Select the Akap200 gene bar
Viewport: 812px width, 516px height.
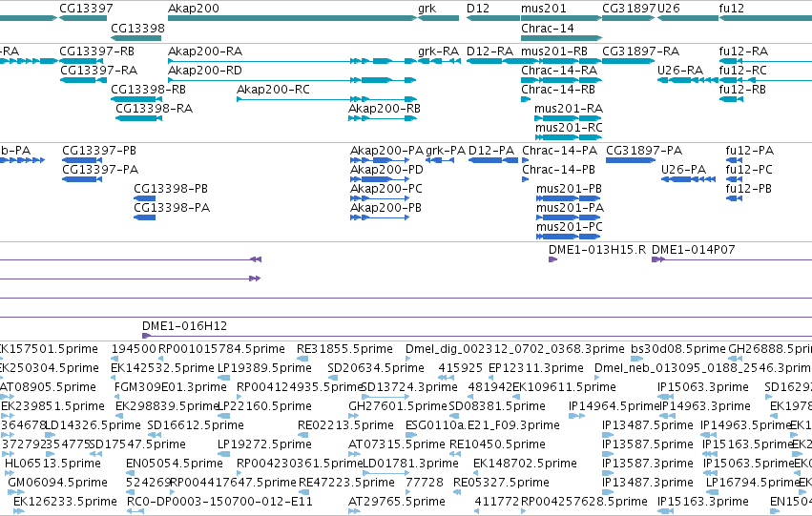pos(292,18)
